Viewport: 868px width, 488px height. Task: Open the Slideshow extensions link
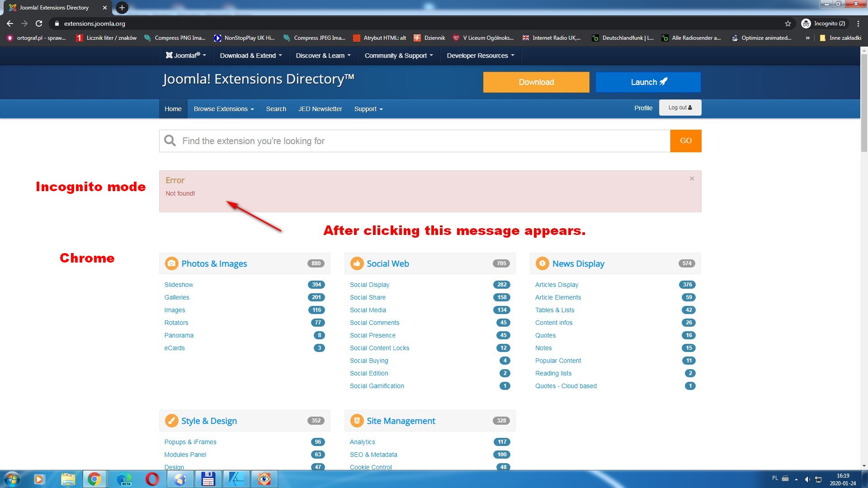click(178, 284)
